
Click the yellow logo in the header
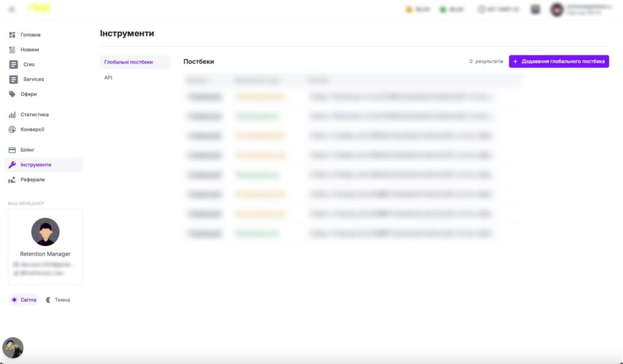40,9
